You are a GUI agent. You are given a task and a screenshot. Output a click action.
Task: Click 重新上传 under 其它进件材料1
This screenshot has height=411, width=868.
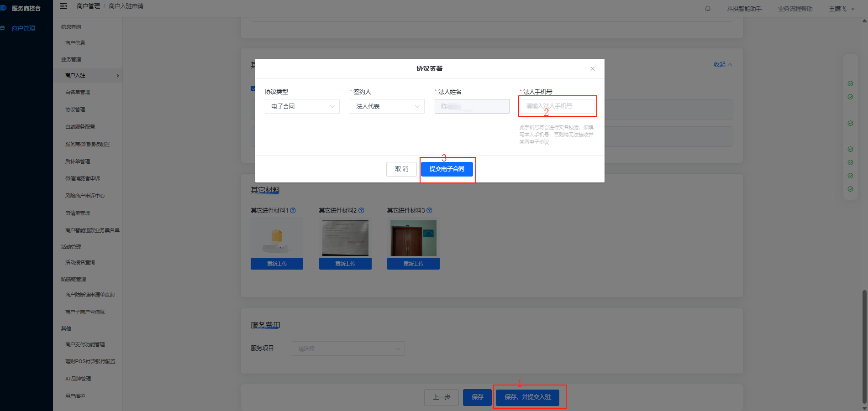[x=277, y=264]
